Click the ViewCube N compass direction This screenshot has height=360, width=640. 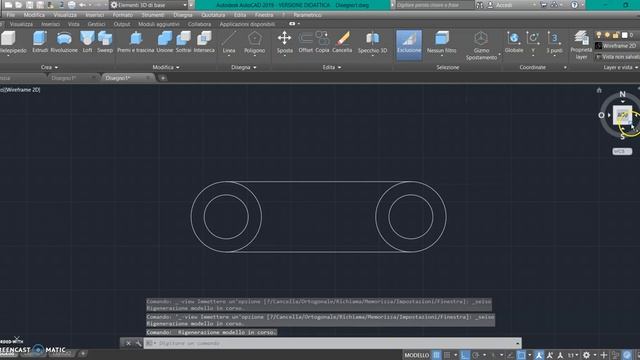(x=622, y=94)
